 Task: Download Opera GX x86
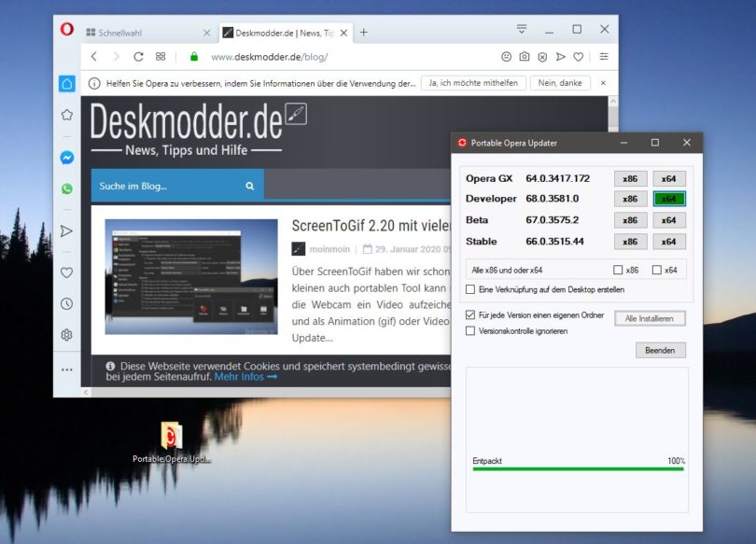(630, 179)
